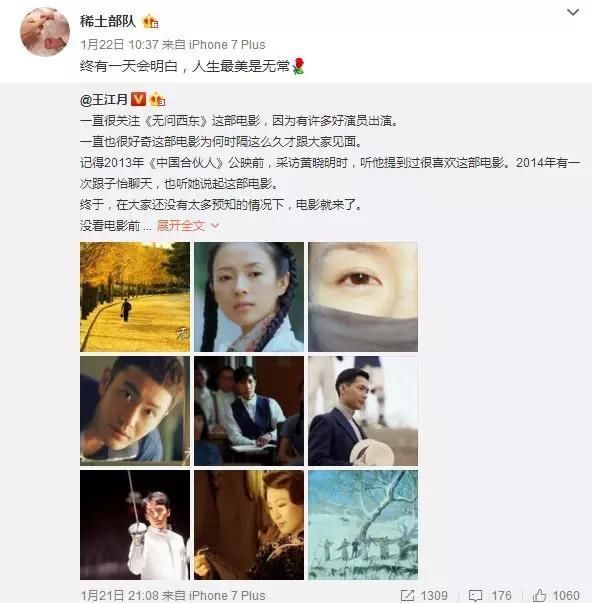Open the snowy tree scene thumbnail

click(363, 525)
